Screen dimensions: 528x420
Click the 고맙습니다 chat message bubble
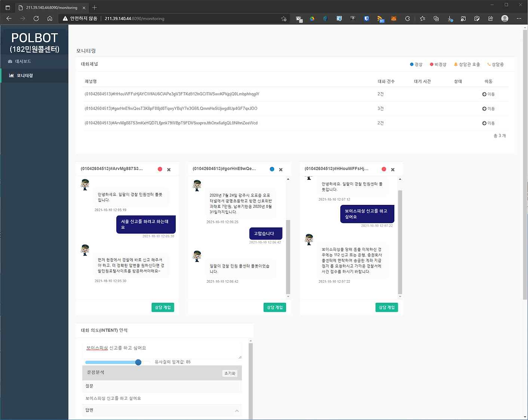266,234
